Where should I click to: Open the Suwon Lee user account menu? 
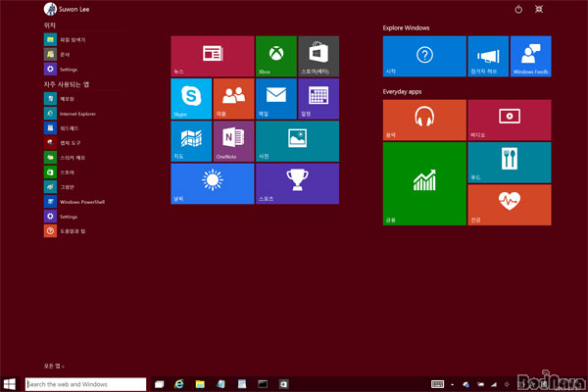pyautogui.click(x=67, y=9)
